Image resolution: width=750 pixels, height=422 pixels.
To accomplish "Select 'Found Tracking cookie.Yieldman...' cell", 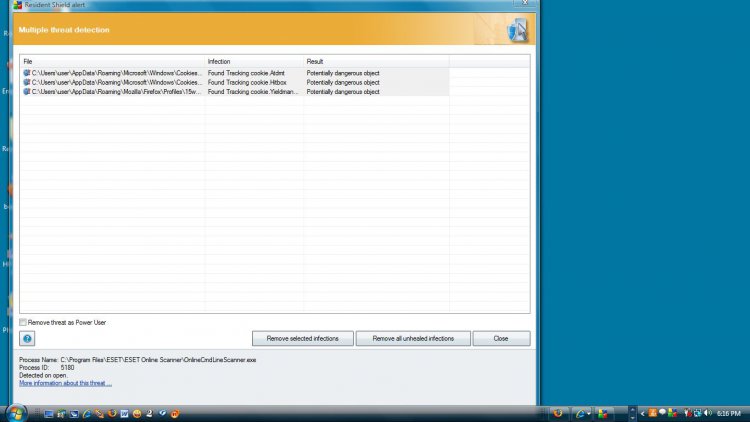I will pyautogui.click(x=253, y=91).
